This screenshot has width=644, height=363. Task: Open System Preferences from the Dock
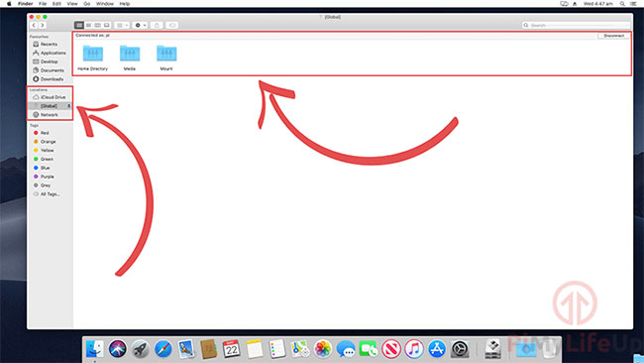coord(460,349)
